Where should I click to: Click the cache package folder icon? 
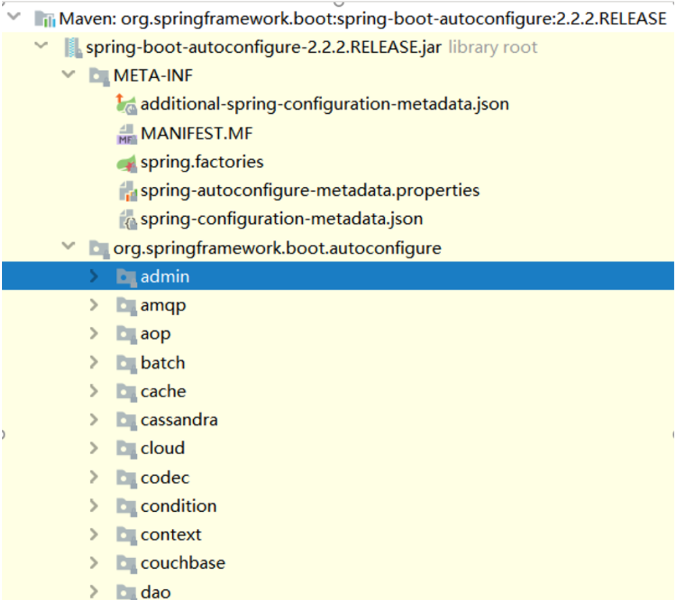[126, 393]
